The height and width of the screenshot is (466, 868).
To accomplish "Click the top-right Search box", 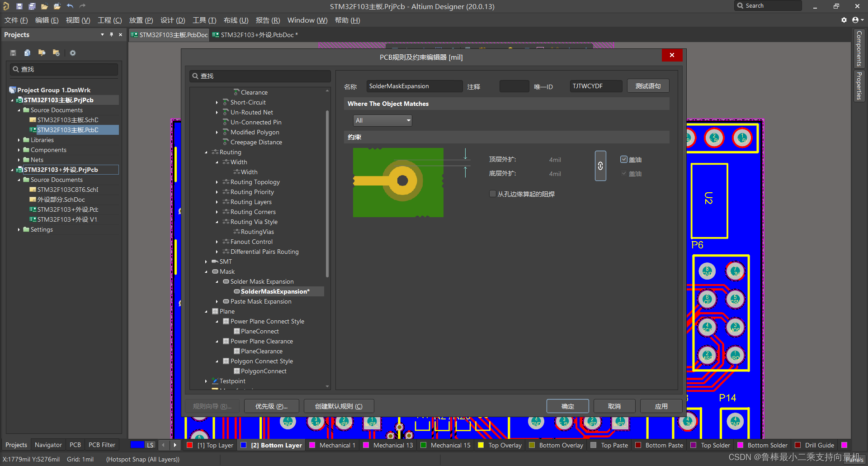I will tap(768, 6).
